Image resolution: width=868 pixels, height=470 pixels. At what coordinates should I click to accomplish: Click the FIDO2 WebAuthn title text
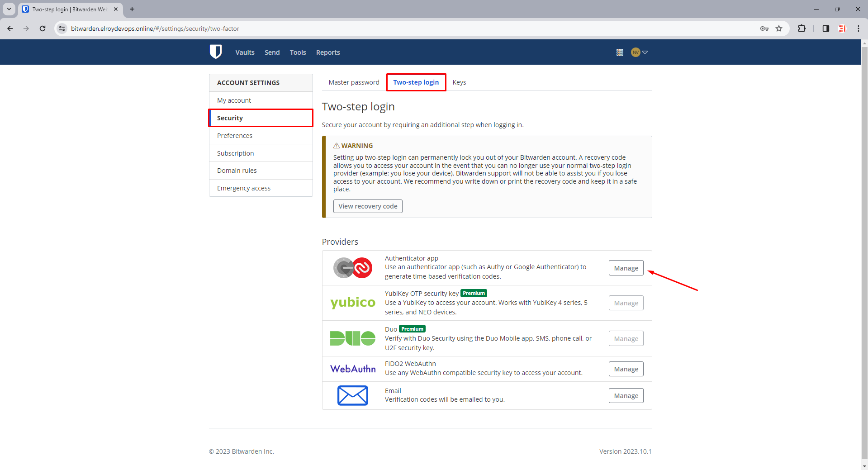[410, 364]
